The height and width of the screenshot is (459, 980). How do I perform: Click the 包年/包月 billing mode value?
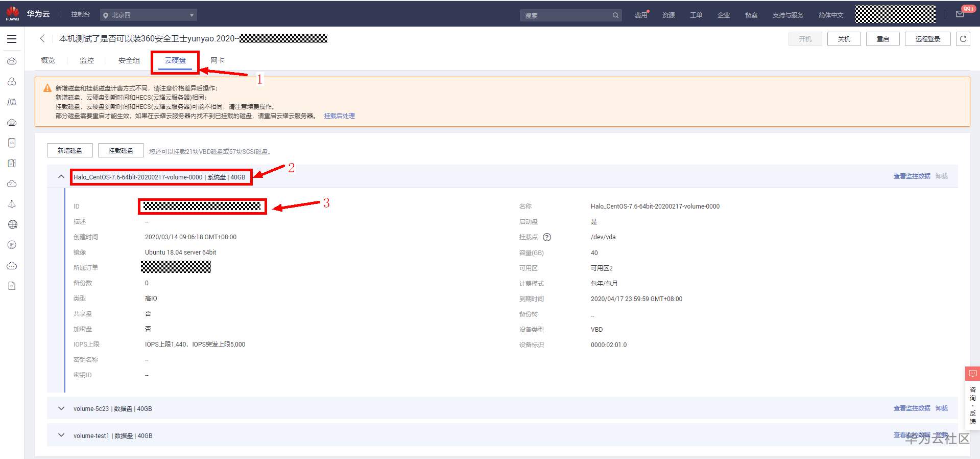click(x=604, y=284)
